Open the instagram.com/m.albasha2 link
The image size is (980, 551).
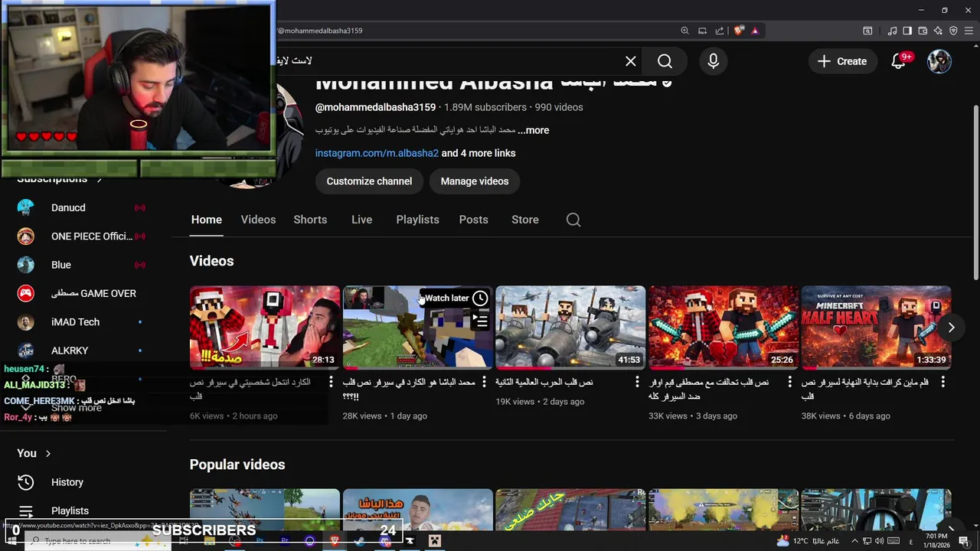[377, 153]
